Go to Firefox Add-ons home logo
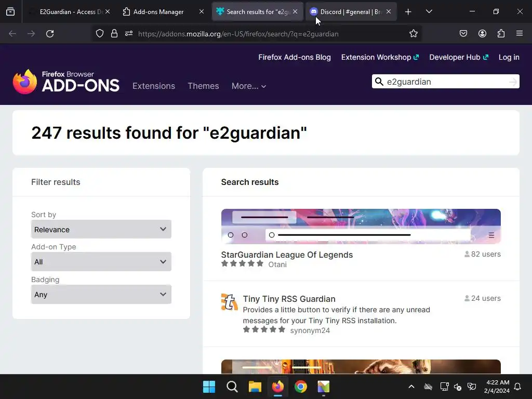 pos(66,82)
